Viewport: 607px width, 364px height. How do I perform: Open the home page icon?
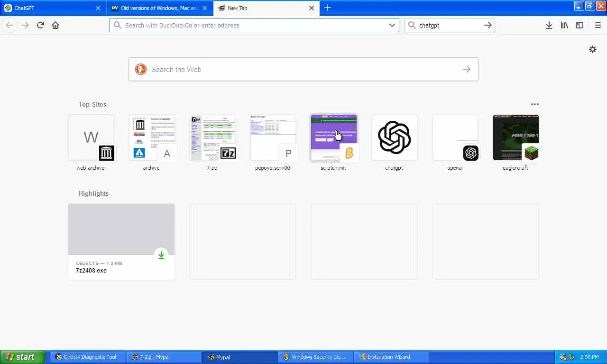click(55, 25)
